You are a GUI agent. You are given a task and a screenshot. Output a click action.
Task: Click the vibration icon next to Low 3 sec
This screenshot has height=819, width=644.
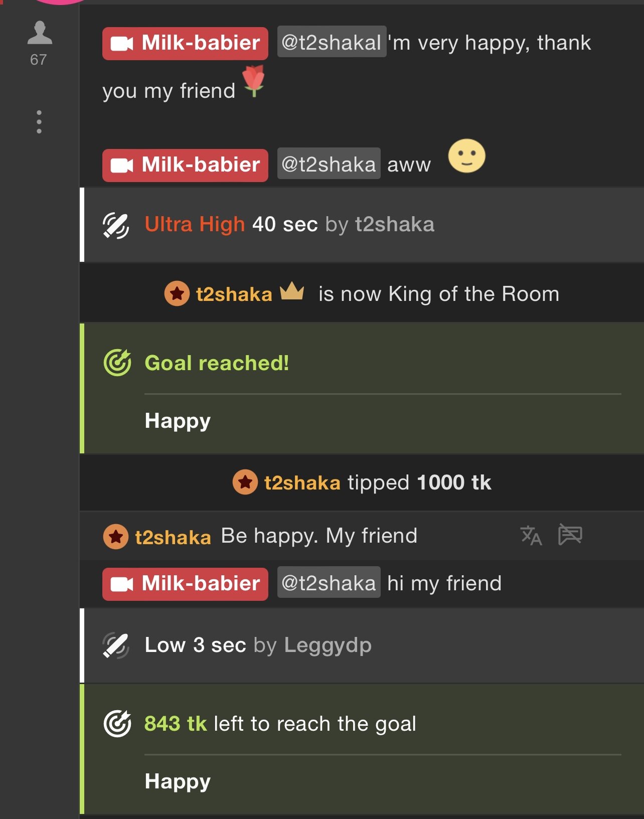pos(116,645)
